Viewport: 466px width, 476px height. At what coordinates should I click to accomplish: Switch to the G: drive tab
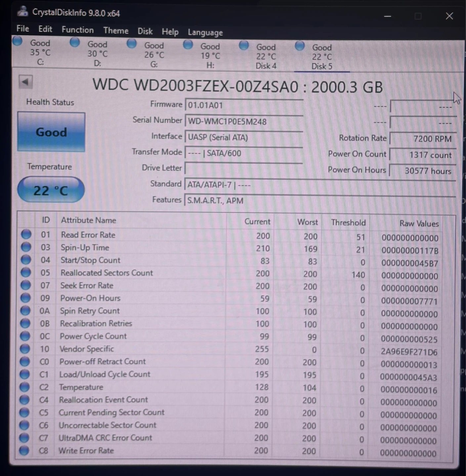[x=154, y=55]
